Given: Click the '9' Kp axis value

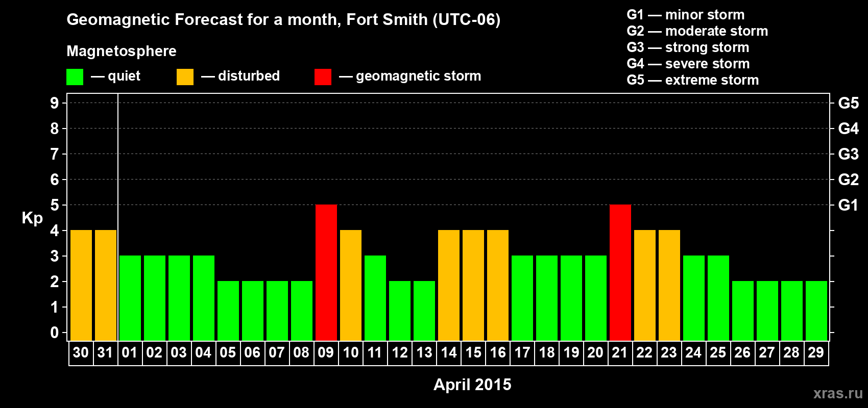Looking at the screenshot, I should [54, 103].
